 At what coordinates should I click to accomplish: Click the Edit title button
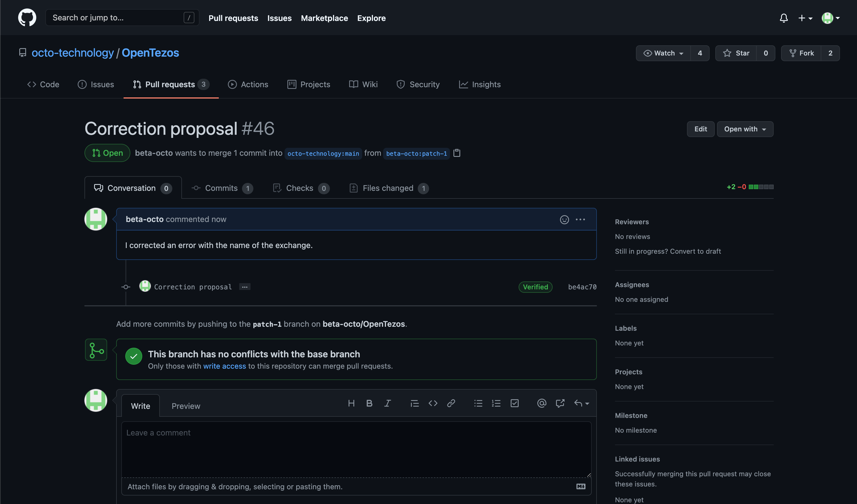click(700, 129)
